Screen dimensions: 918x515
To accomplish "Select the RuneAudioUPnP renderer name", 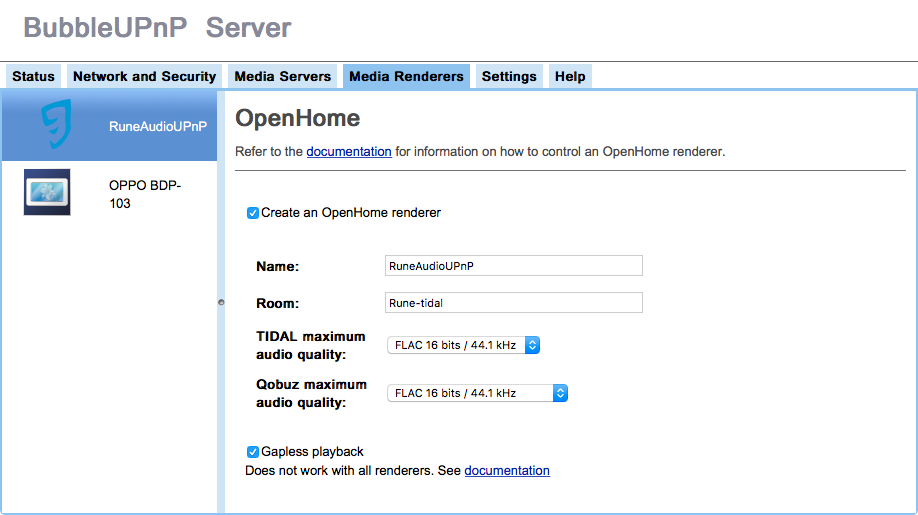I will point(157,126).
